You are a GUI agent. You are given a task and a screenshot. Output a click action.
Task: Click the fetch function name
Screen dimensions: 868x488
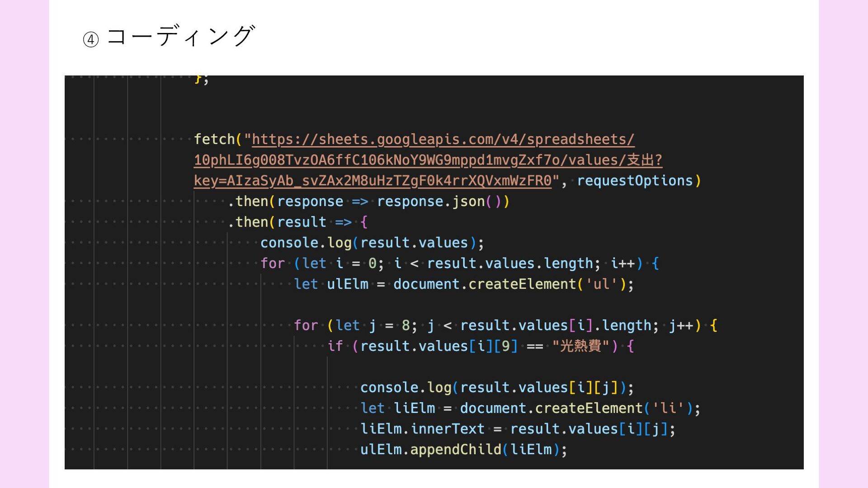click(214, 140)
